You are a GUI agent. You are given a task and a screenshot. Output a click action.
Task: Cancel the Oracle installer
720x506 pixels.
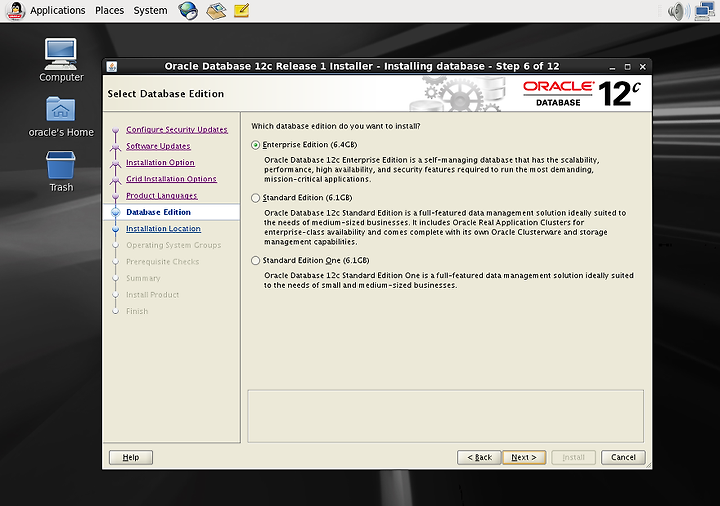[x=623, y=457]
